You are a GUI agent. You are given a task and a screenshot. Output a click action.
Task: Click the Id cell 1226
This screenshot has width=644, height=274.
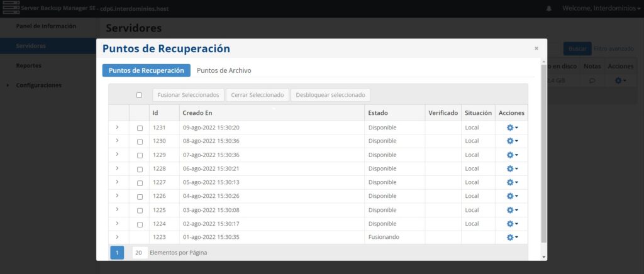pos(159,196)
